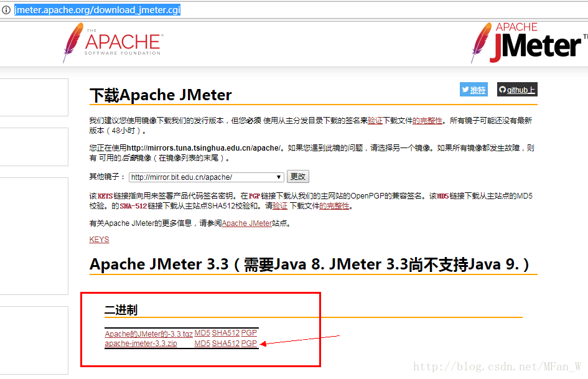The image size is (588, 379).
Task: Click the 二进制 section heading
Action: (x=121, y=310)
